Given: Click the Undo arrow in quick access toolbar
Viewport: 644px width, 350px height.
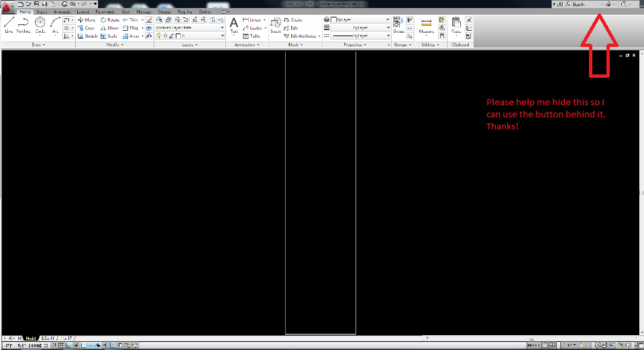Looking at the screenshot, I should 72,4.
